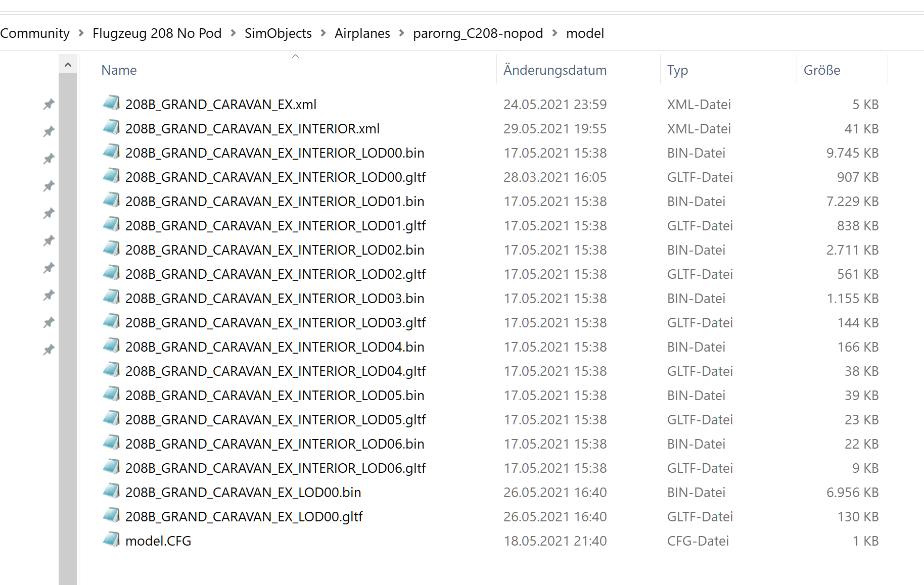Click the CFG-Datei type cell
The height and width of the screenshot is (585, 924).
click(x=698, y=541)
